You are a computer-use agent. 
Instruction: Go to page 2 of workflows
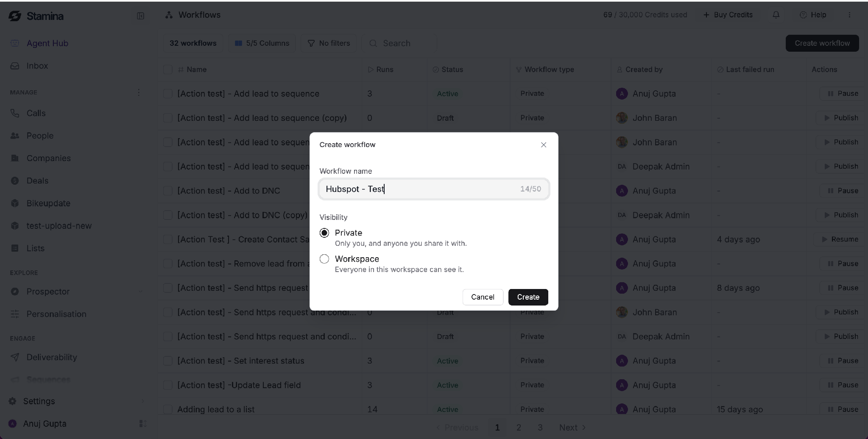click(x=519, y=428)
